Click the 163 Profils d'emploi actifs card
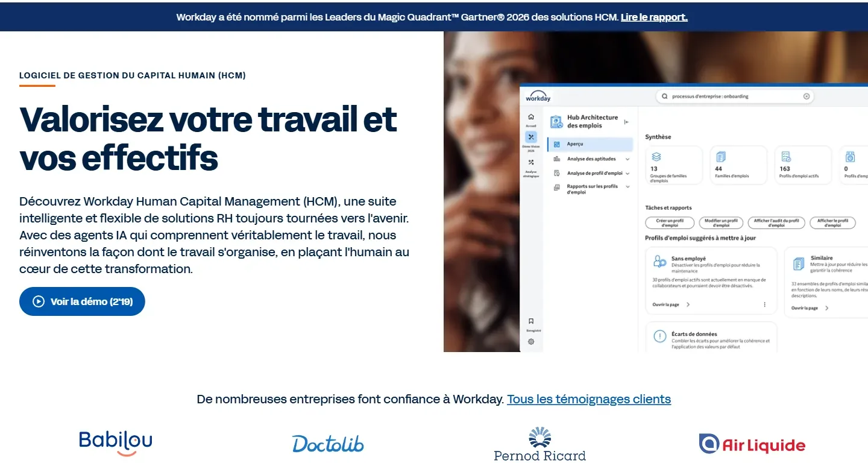868x463 pixels. coord(803,165)
